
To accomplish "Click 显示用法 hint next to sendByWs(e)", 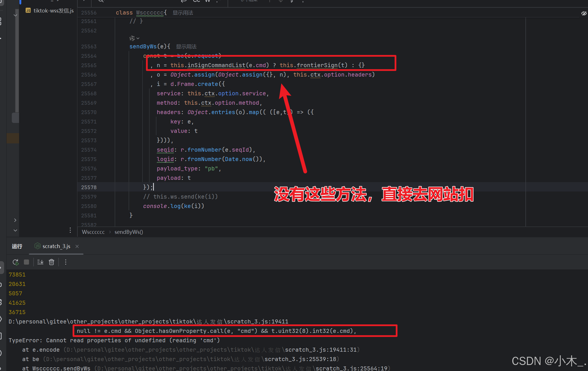I will 186,47.
